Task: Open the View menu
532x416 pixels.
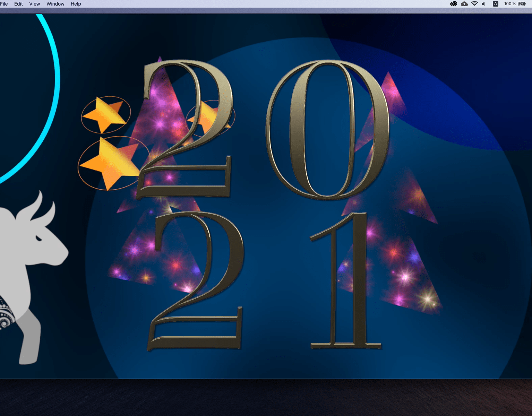Action: click(35, 4)
